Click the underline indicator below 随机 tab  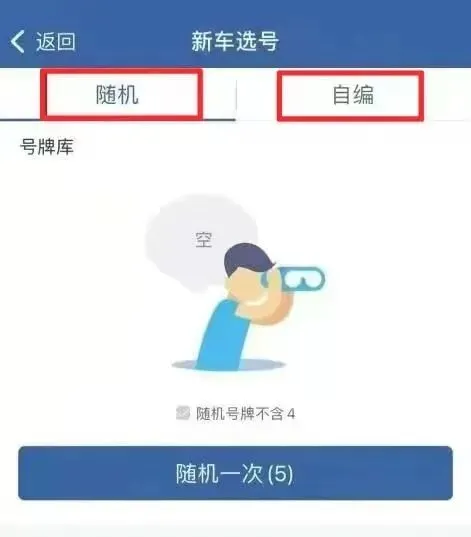click(x=117, y=120)
